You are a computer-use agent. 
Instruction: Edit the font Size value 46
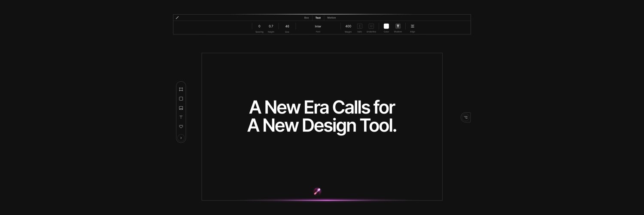287,26
